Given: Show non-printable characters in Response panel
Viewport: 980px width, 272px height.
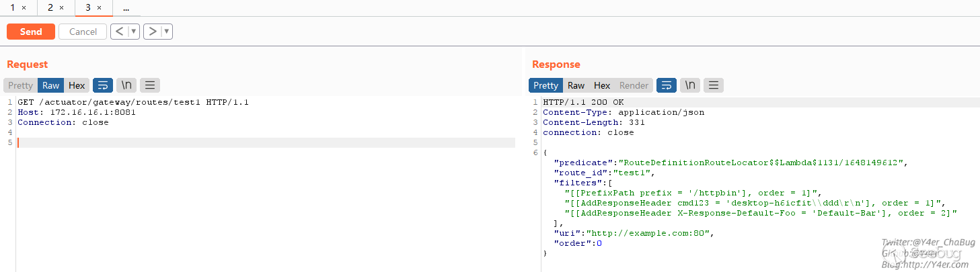Looking at the screenshot, I should click(689, 85).
